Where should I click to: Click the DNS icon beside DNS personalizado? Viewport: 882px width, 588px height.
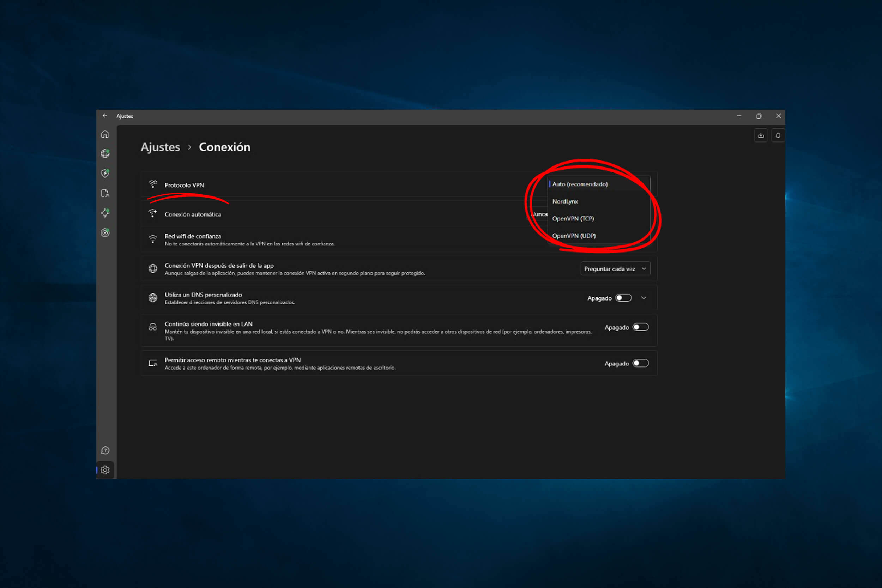(x=153, y=298)
